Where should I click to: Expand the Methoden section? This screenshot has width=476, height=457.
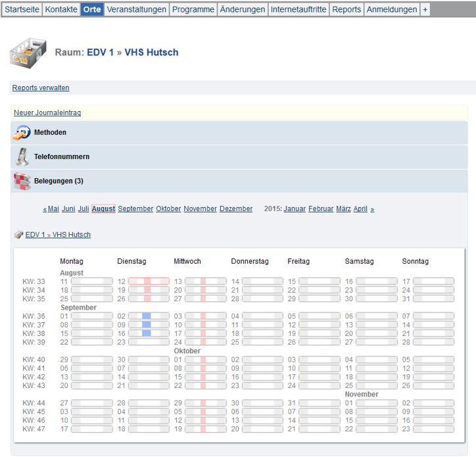pyautogui.click(x=50, y=133)
